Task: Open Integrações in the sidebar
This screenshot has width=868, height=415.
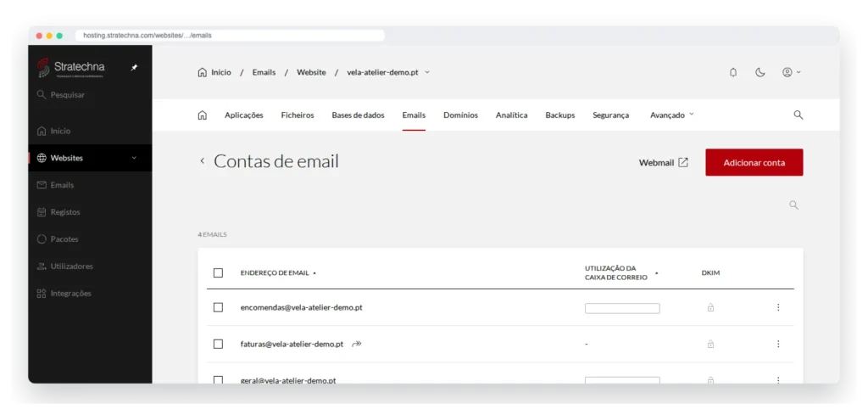Action: (x=64, y=294)
